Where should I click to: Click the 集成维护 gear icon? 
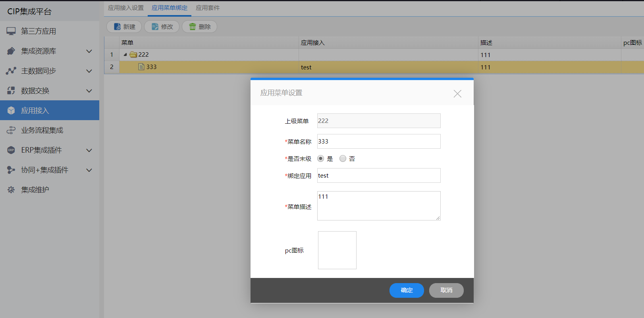[11, 190]
